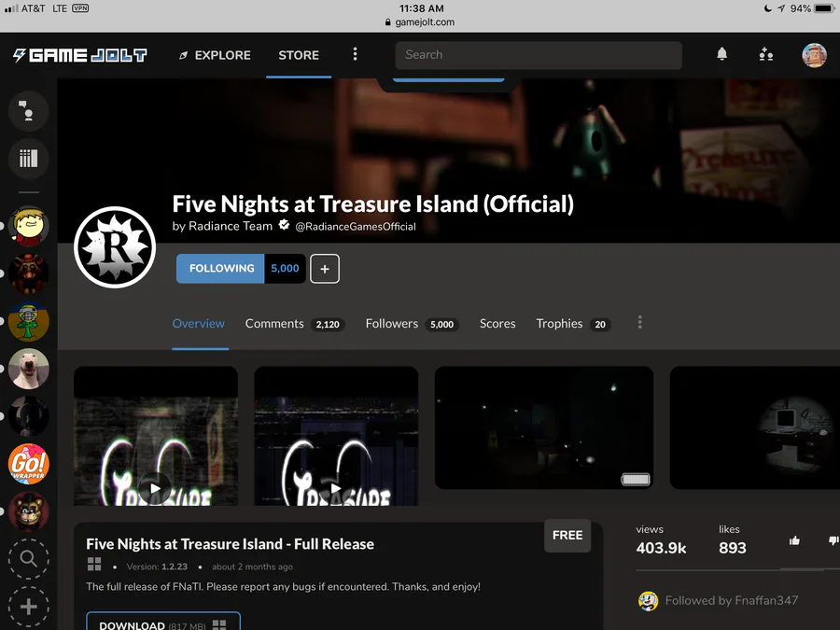840x630 pixels.
Task: Click the location arrow status icon
Action: click(x=781, y=8)
